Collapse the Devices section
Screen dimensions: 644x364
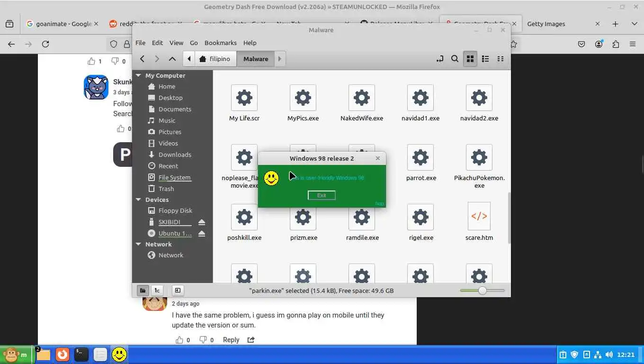(x=138, y=200)
